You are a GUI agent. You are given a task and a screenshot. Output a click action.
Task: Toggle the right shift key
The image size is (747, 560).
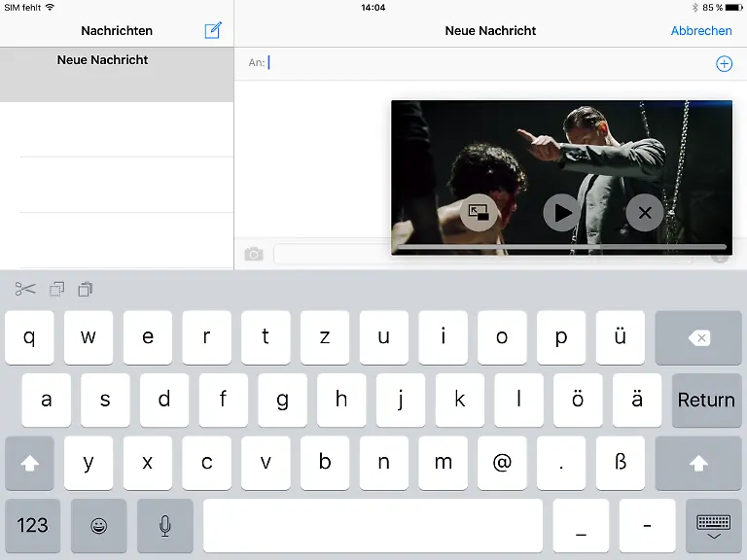pos(698,464)
